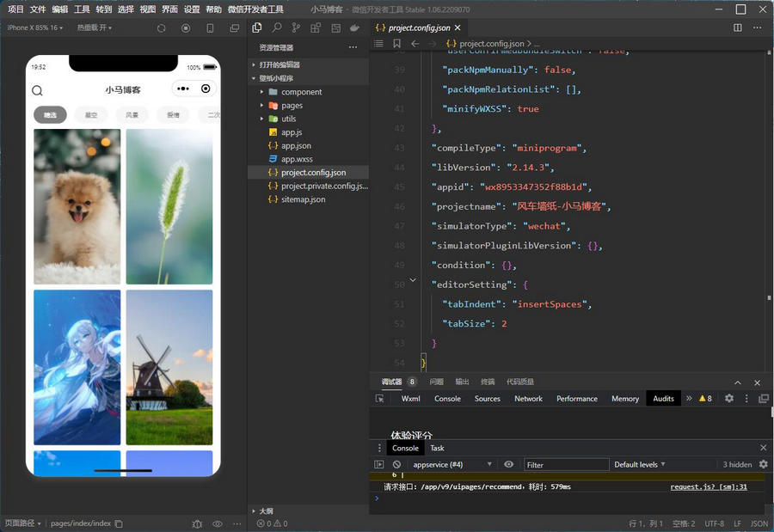Expand the pages folder in the tree
774x532 pixels.
point(291,106)
